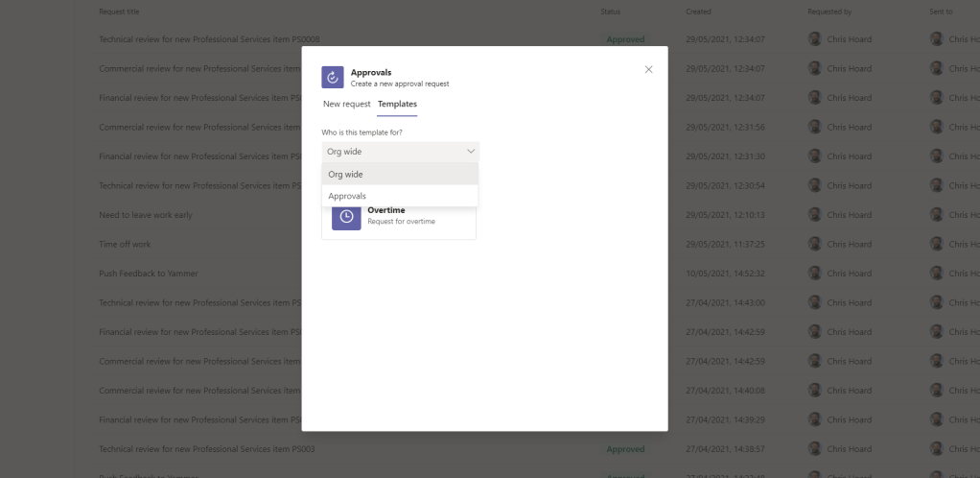Click requester avatar on the 11:37:25 row
This screenshot has width=980, height=478.
(815, 244)
